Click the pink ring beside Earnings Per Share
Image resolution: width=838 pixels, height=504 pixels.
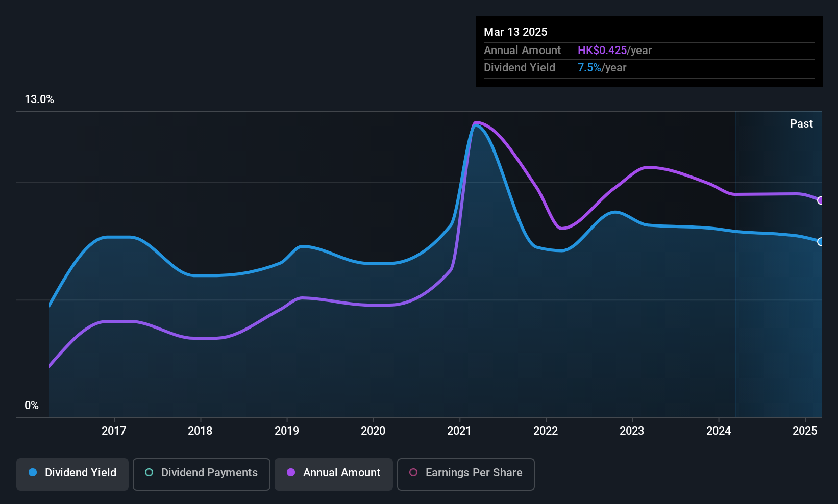point(413,473)
